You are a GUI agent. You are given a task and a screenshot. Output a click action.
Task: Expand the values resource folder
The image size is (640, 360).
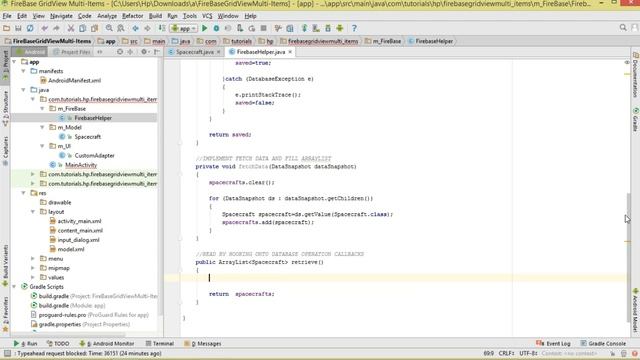point(33,277)
